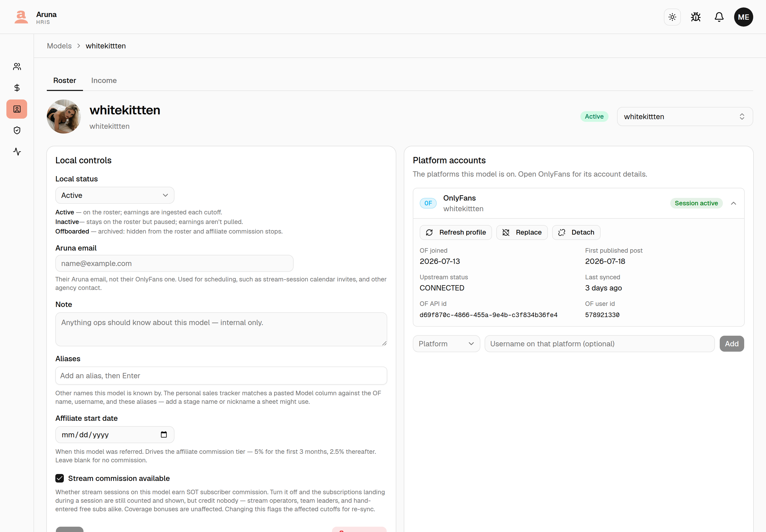Click the green Active status badge

[x=594, y=117]
